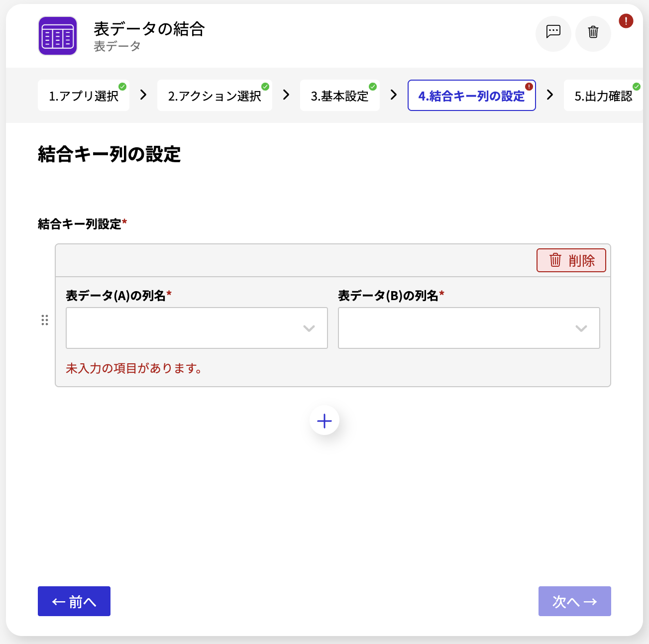Click the 次へ→ next button
649x644 pixels.
coord(575,601)
